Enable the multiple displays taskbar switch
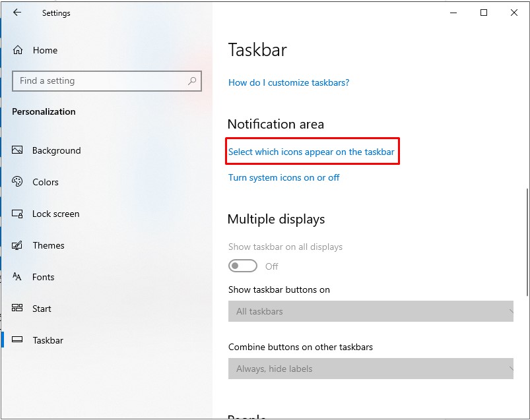The width and height of the screenshot is (530, 420). pos(242,266)
